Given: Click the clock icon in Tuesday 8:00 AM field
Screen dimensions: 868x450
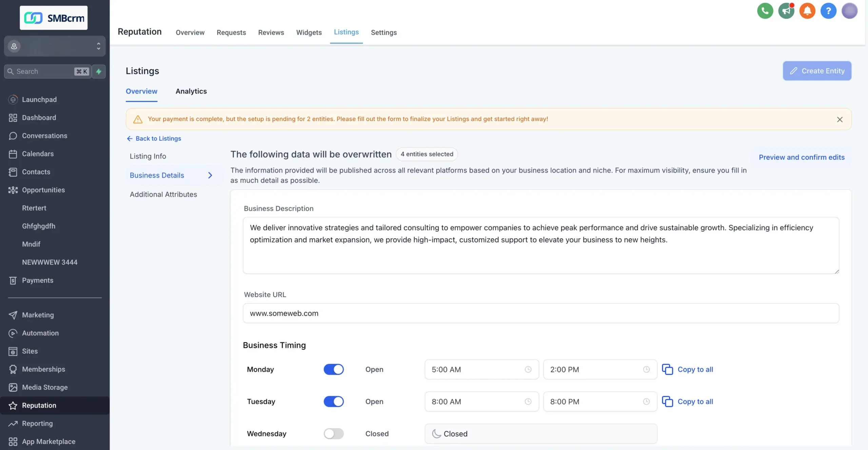Looking at the screenshot, I should point(528,402).
